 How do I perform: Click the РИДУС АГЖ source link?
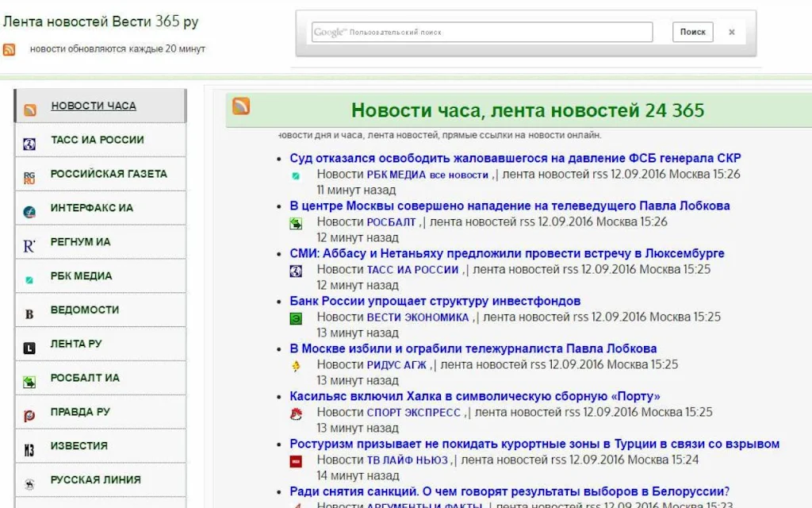pos(396,365)
